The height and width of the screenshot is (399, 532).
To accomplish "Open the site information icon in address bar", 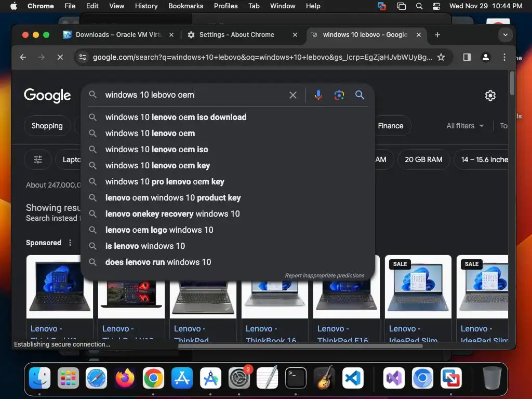I will tap(83, 57).
